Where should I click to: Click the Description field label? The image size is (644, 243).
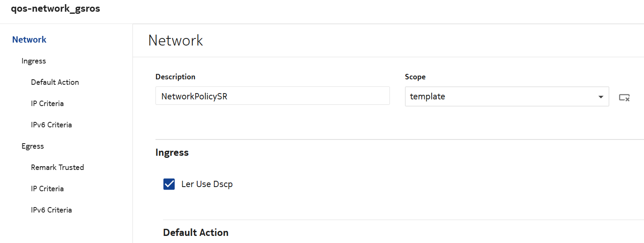(175, 77)
